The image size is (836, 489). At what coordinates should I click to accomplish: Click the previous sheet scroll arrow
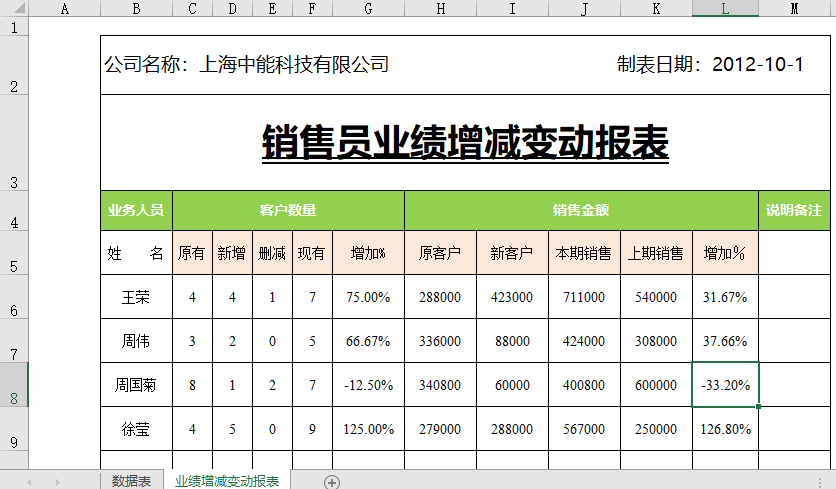tap(29, 482)
